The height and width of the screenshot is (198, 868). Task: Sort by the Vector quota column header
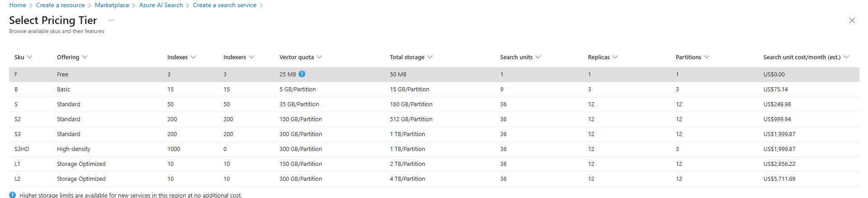point(301,57)
